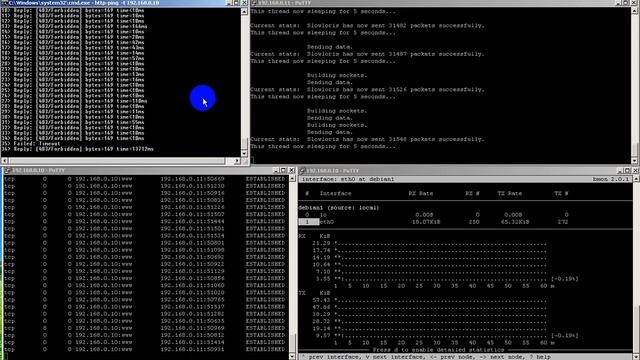Click cmd window vertical scrollbar down arrow
Viewport: 640px width, 360px height.
244,153
